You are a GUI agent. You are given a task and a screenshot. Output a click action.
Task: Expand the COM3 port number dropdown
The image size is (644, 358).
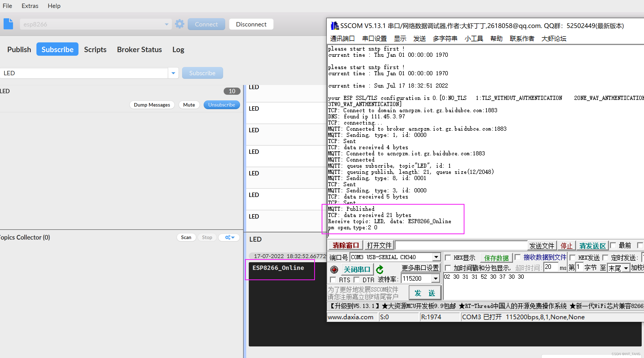tap(436, 257)
